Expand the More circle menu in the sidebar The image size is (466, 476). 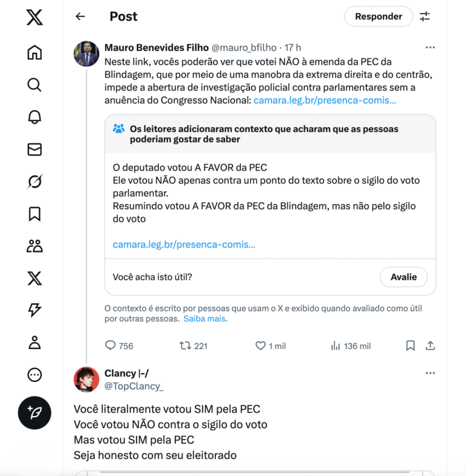tap(35, 375)
